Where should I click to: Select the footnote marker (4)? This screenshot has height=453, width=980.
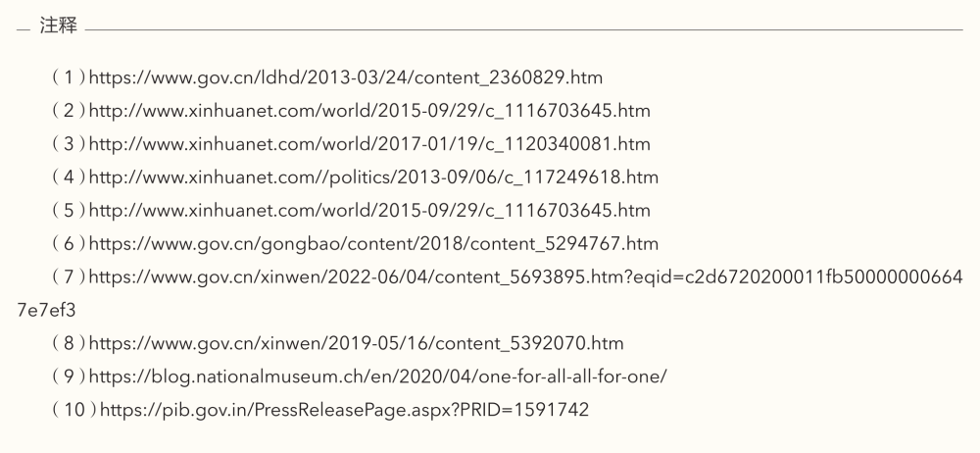(69, 177)
